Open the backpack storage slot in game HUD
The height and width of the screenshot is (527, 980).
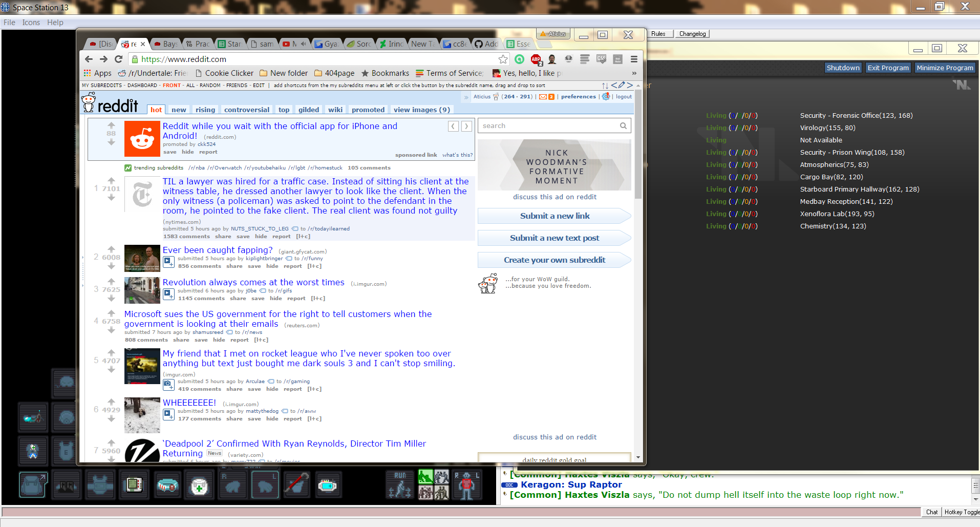(33, 484)
